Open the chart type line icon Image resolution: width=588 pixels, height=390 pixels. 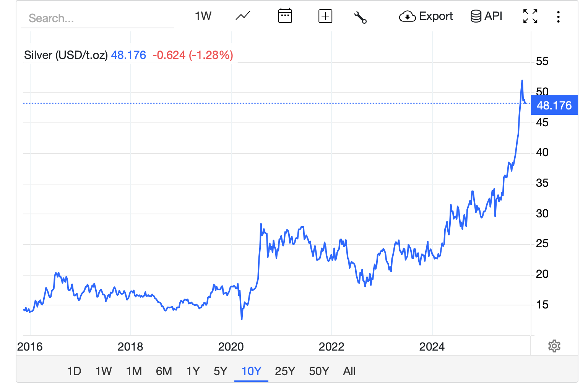(x=243, y=16)
